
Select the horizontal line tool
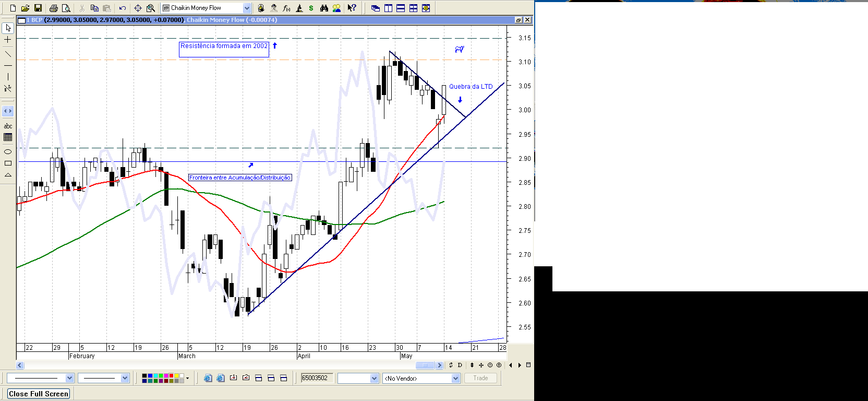(x=8, y=65)
